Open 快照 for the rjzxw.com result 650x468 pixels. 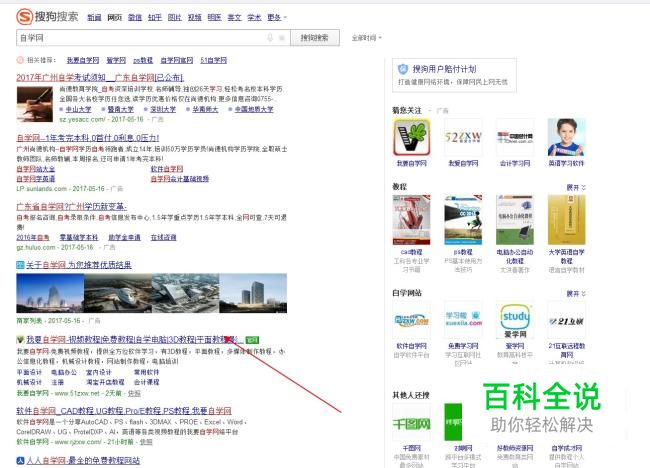click(146, 442)
